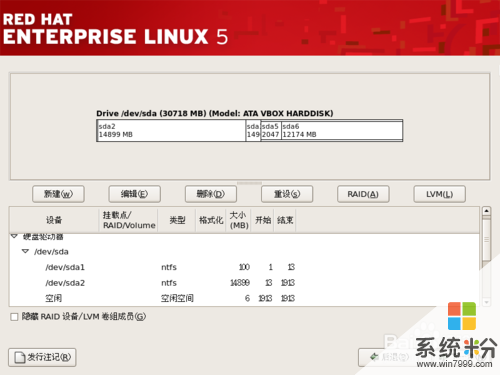Sort by 结束 end column header
500x375 pixels.
285,220
